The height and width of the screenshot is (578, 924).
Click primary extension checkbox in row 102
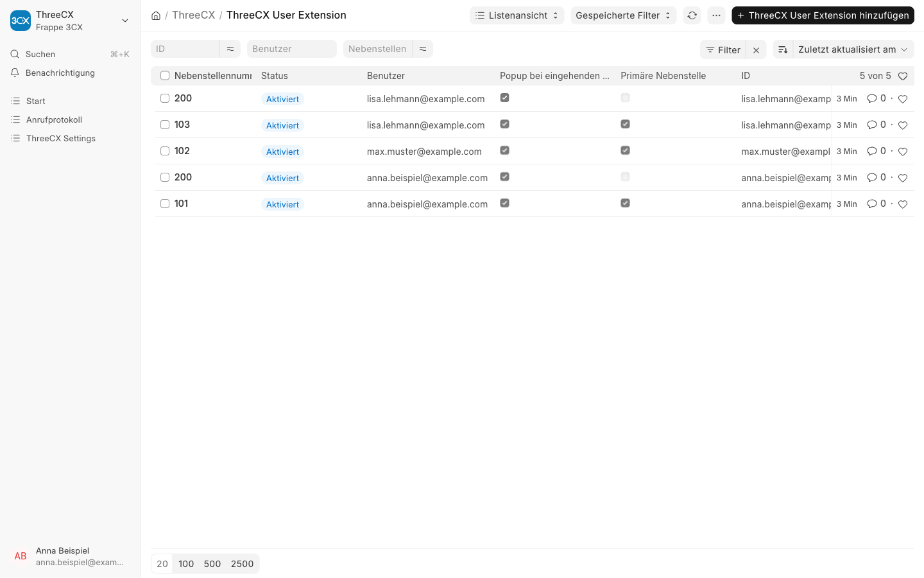click(x=626, y=150)
